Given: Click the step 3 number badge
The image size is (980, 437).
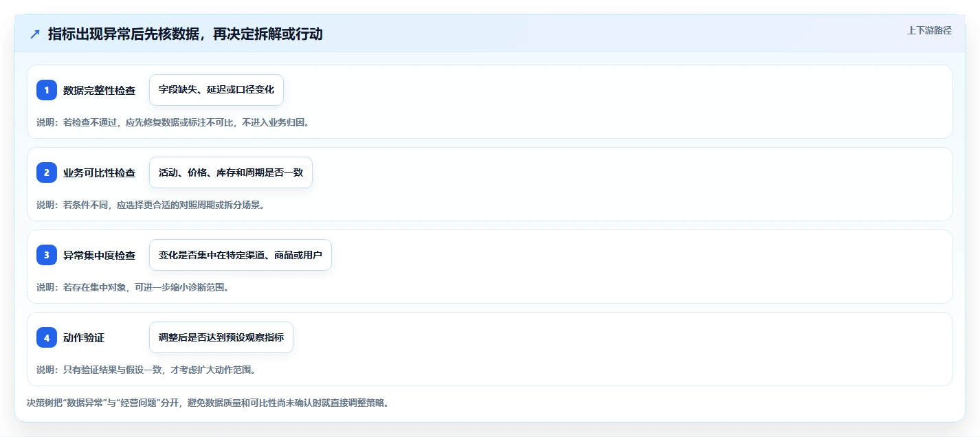Looking at the screenshot, I should [47, 255].
